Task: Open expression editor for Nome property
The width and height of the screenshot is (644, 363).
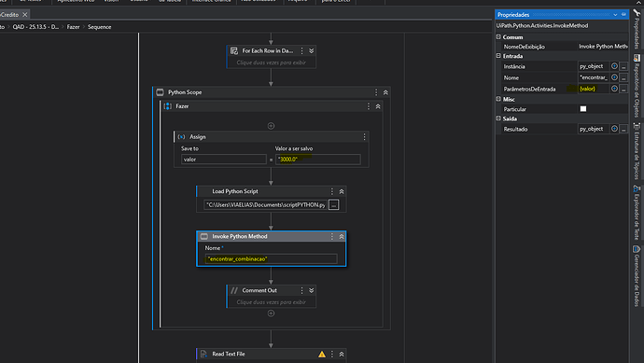Action: pos(623,77)
